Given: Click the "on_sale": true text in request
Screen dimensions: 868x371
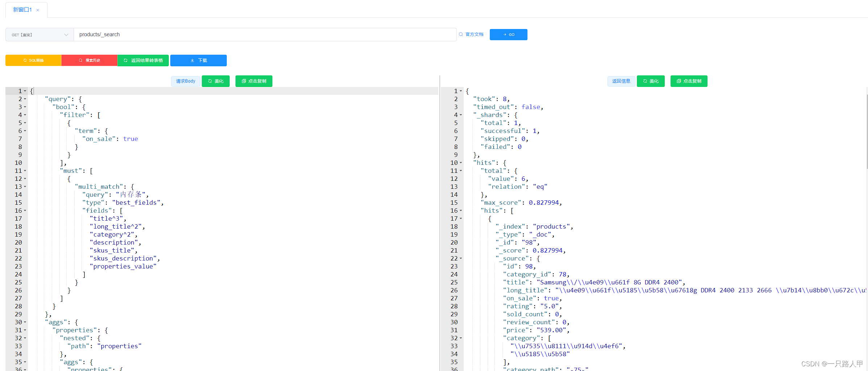Looking at the screenshot, I should pyautogui.click(x=110, y=139).
